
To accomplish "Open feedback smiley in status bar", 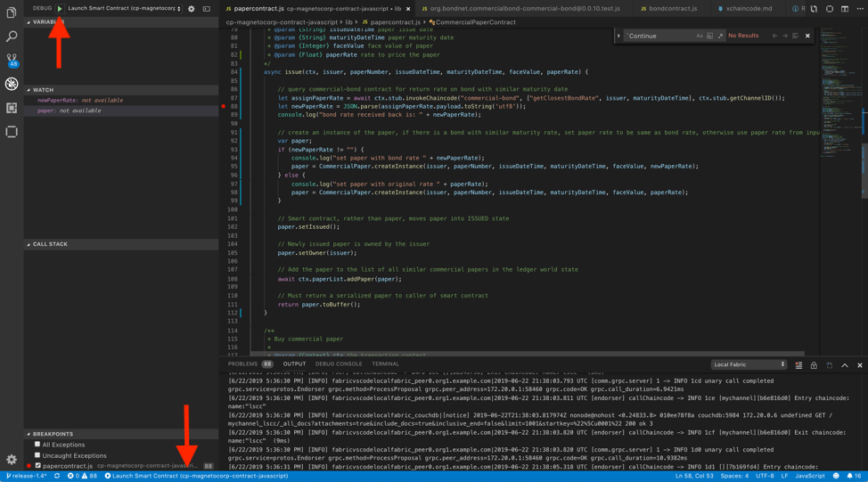I will tap(836, 476).
